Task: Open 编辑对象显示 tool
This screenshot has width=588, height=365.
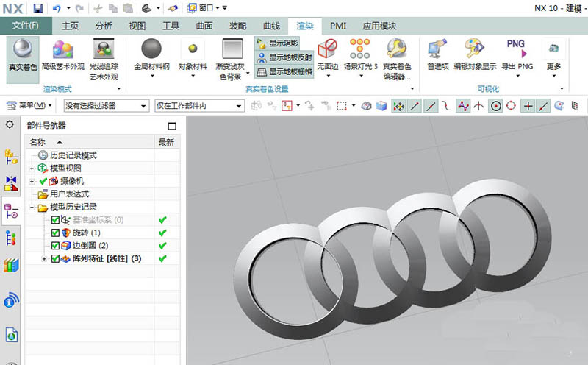Action: (475, 55)
